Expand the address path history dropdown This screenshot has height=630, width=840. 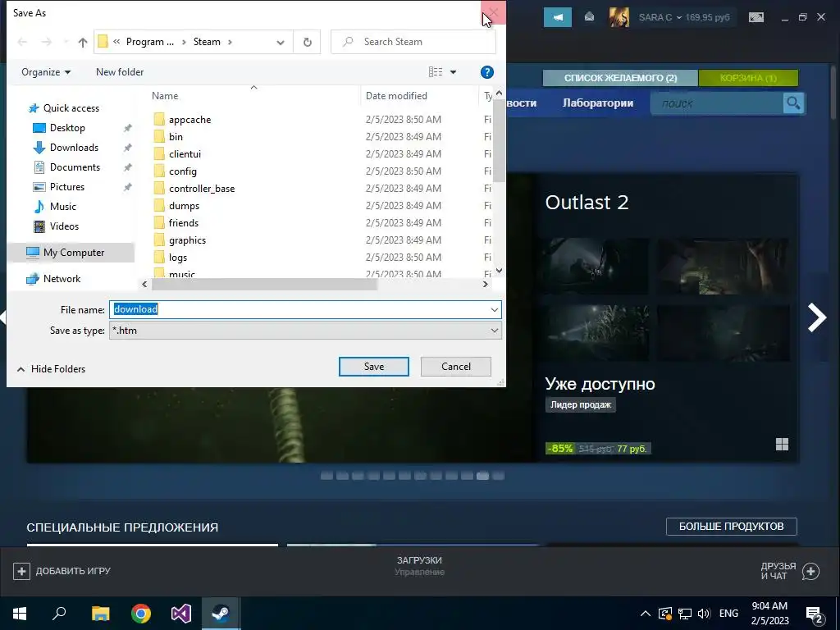[x=281, y=43]
